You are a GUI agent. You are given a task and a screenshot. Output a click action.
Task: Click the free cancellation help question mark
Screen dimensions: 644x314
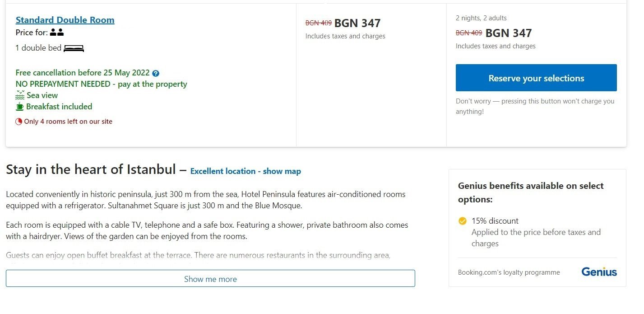coord(156,73)
